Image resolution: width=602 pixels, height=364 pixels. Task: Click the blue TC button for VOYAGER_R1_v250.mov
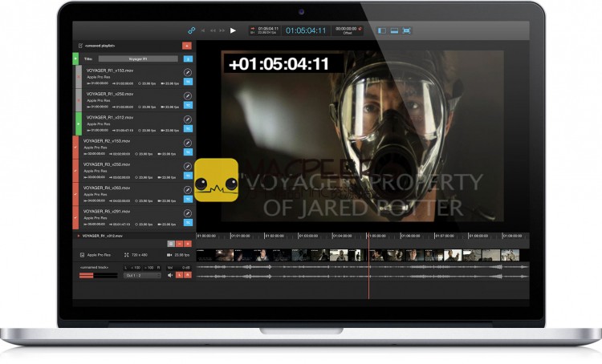click(188, 106)
